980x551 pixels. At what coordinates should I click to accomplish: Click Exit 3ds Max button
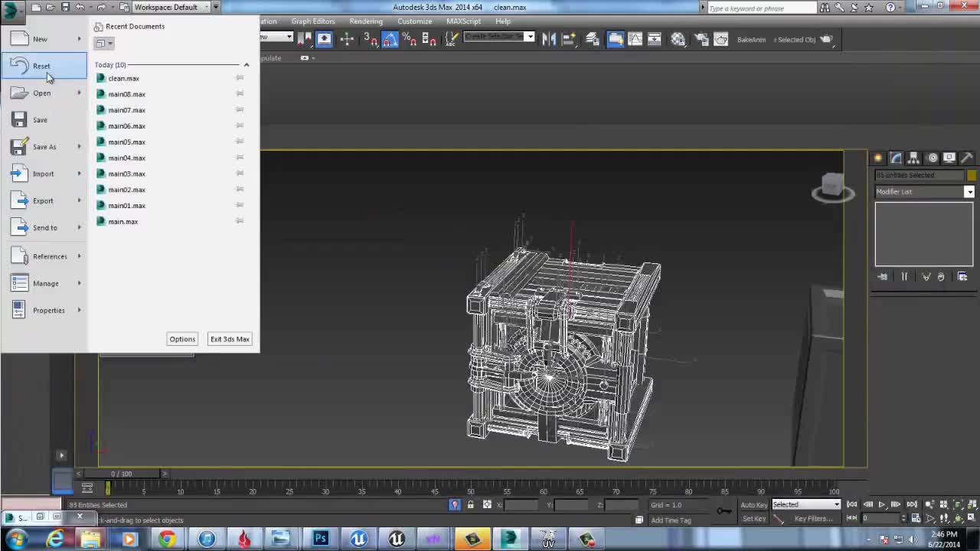click(230, 339)
